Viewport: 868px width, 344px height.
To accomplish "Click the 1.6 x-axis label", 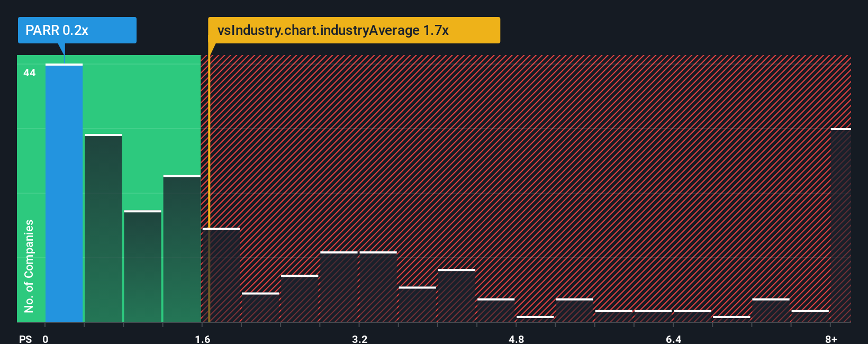I will (x=203, y=339).
